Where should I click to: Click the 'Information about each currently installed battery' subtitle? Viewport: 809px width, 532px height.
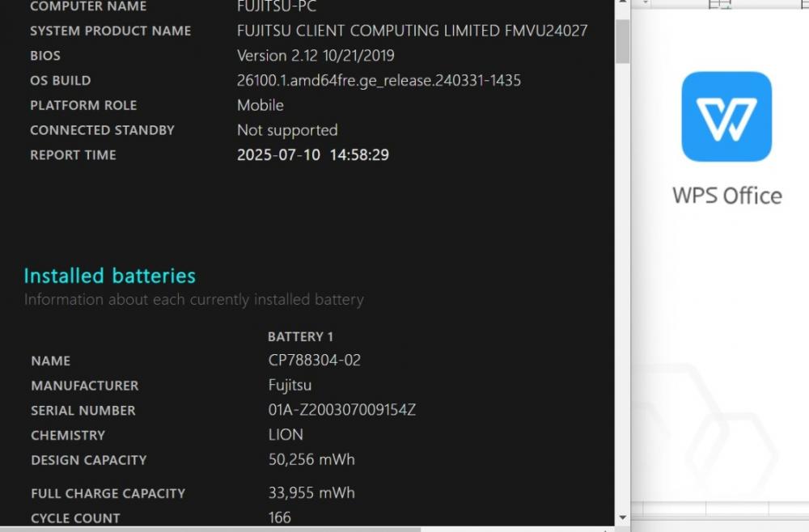pos(194,299)
